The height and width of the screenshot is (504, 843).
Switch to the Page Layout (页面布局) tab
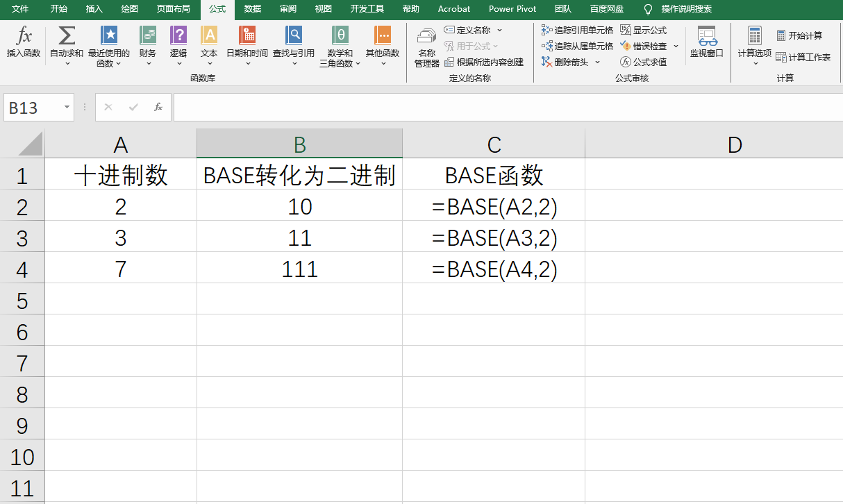point(173,9)
